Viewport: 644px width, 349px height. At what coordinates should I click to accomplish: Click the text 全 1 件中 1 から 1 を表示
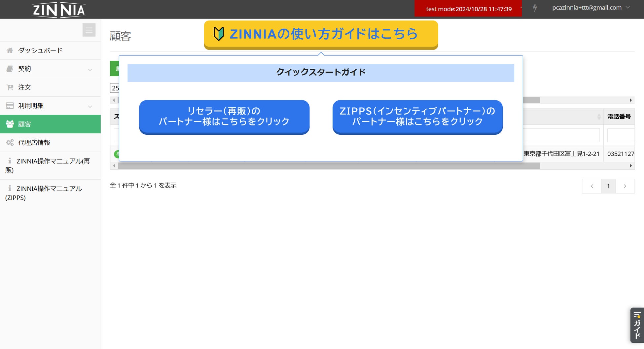(143, 186)
